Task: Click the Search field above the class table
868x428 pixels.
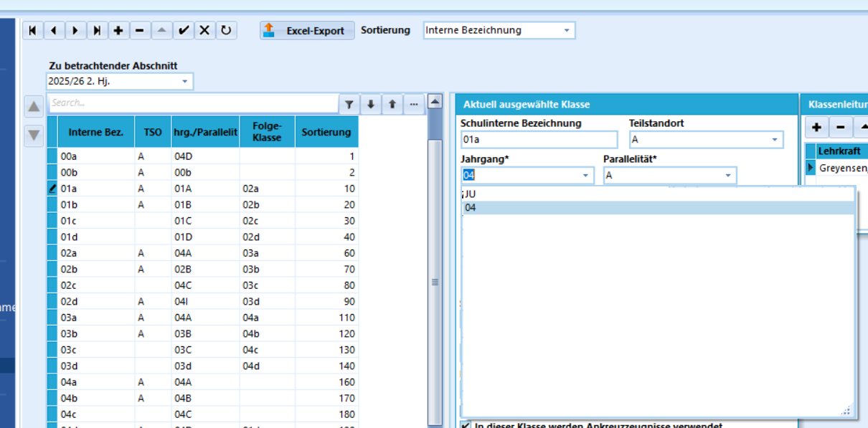Action: (193, 103)
